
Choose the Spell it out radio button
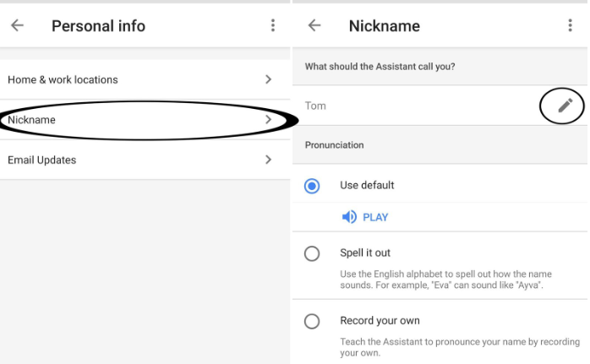[312, 253]
